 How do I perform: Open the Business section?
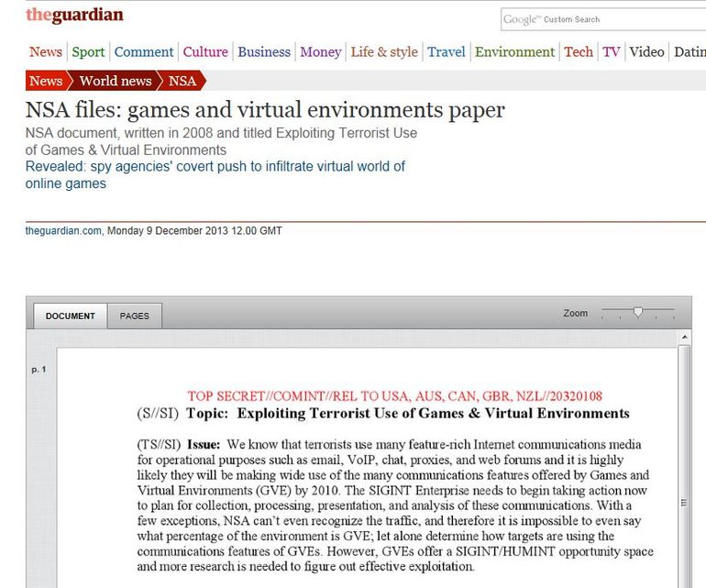tap(264, 52)
